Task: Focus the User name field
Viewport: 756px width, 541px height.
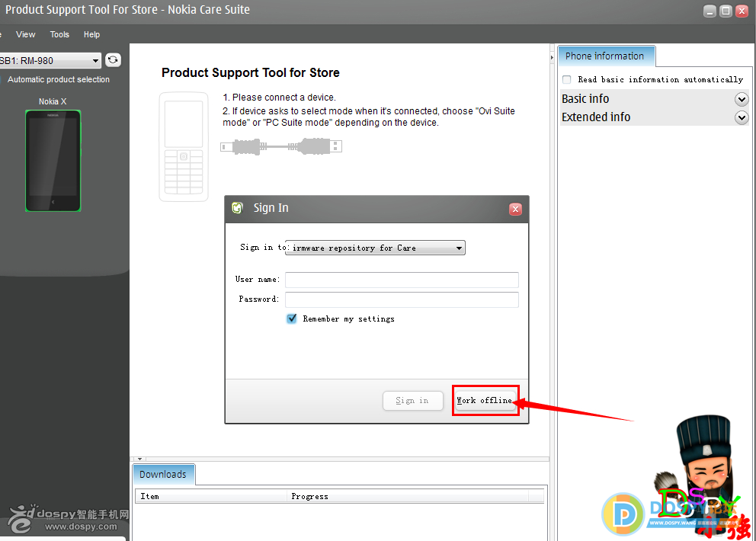Action: [x=402, y=280]
